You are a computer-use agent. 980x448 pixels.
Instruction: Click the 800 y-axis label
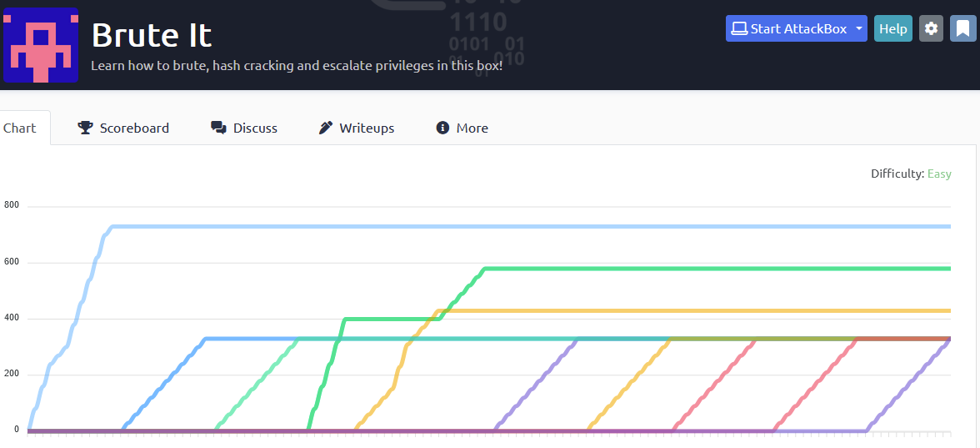[x=12, y=204]
